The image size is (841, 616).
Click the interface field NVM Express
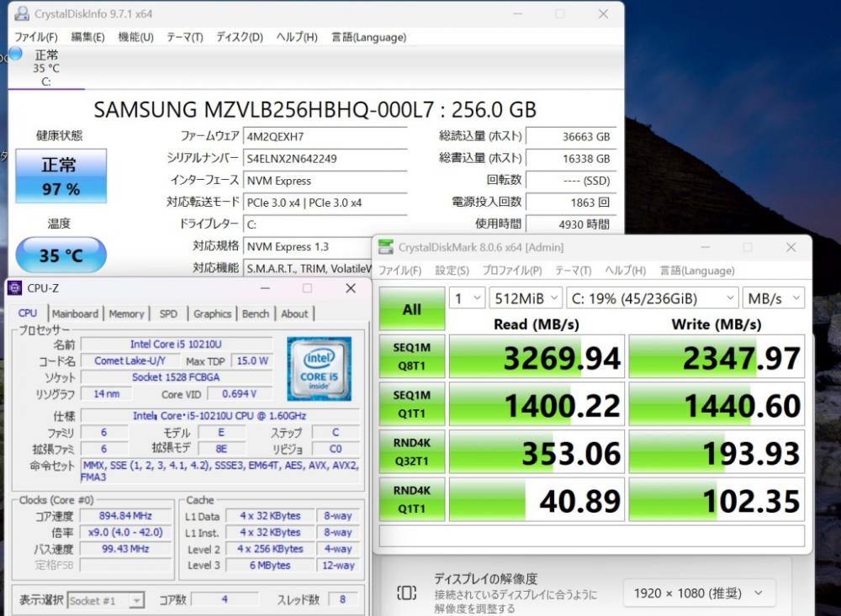(325, 181)
